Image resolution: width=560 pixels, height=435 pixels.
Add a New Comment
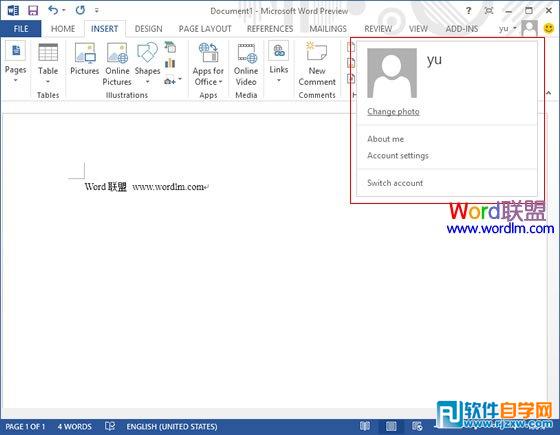[x=317, y=64]
